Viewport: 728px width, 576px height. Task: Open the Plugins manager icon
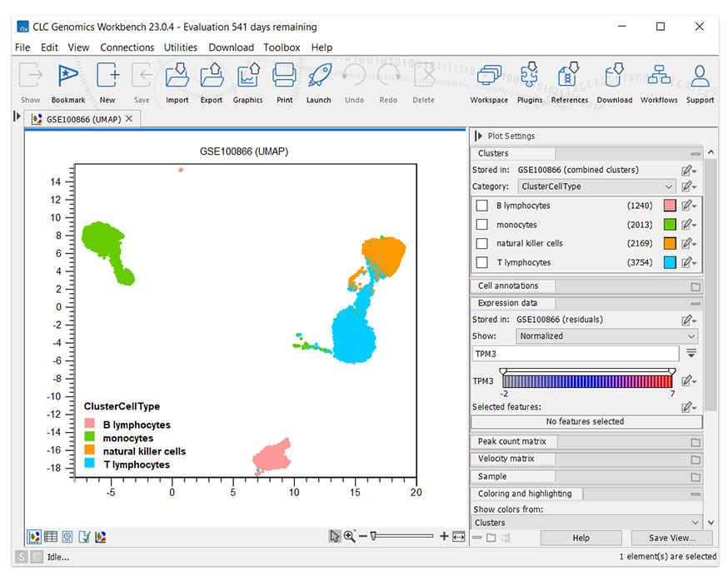click(x=529, y=82)
